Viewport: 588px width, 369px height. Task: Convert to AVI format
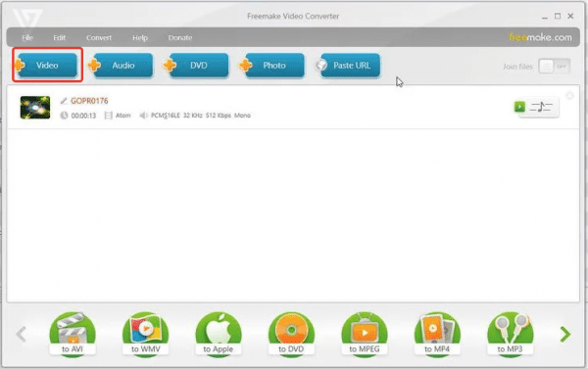pyautogui.click(x=73, y=334)
